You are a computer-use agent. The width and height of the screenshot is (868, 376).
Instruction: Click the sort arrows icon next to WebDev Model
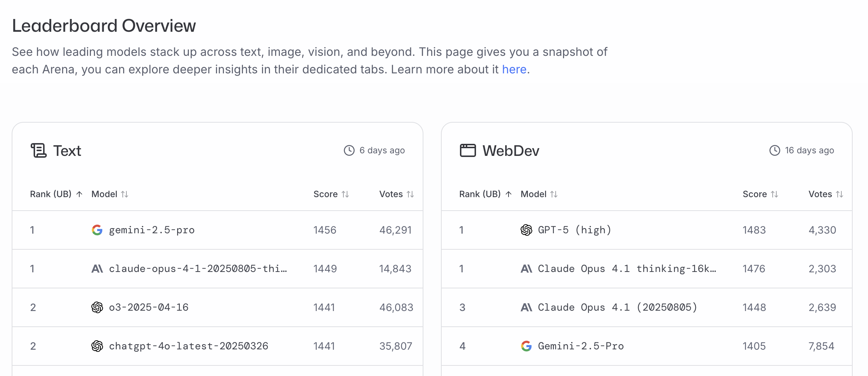click(x=554, y=194)
